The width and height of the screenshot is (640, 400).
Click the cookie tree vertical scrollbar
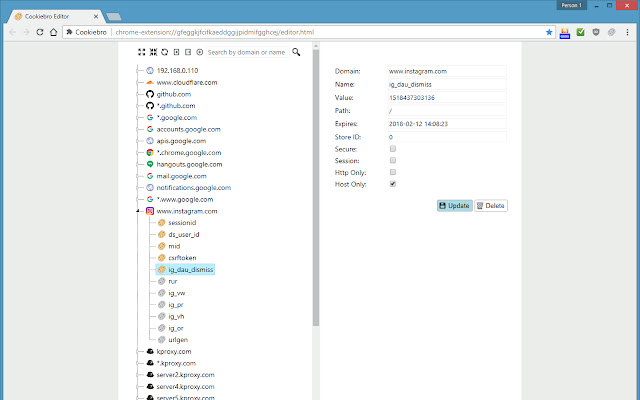click(x=317, y=200)
